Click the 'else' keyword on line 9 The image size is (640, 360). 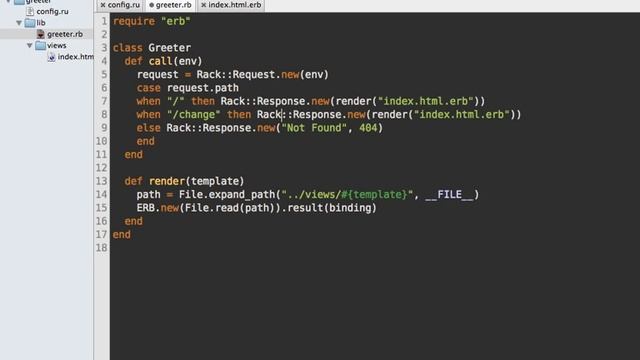click(149, 128)
